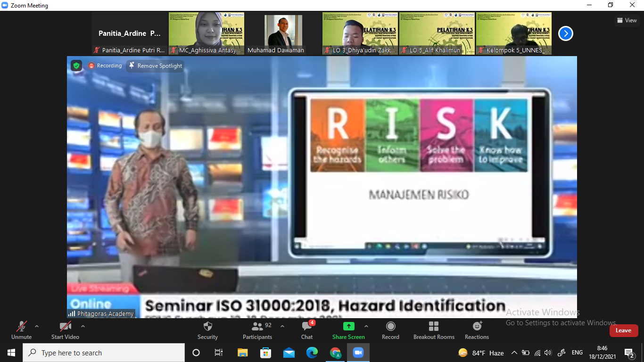This screenshot has width=644, height=362.
Task: Click the ENG language indicator
Action: click(x=577, y=353)
